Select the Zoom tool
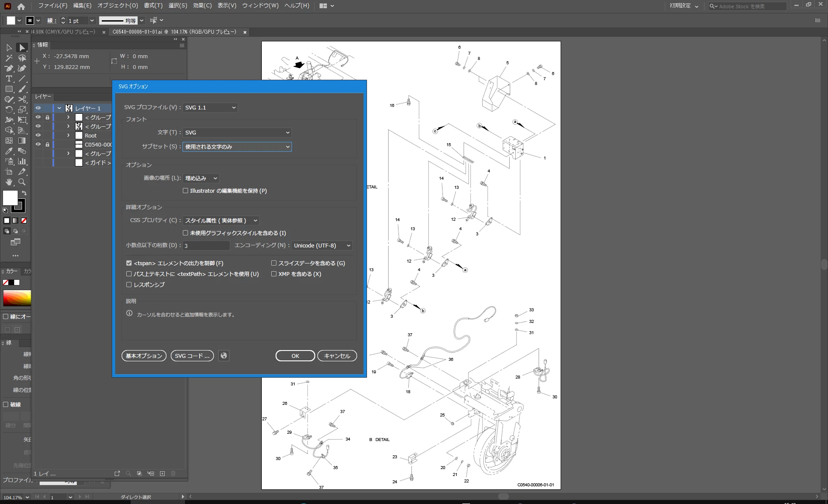This screenshot has width=828, height=504. tap(22, 182)
